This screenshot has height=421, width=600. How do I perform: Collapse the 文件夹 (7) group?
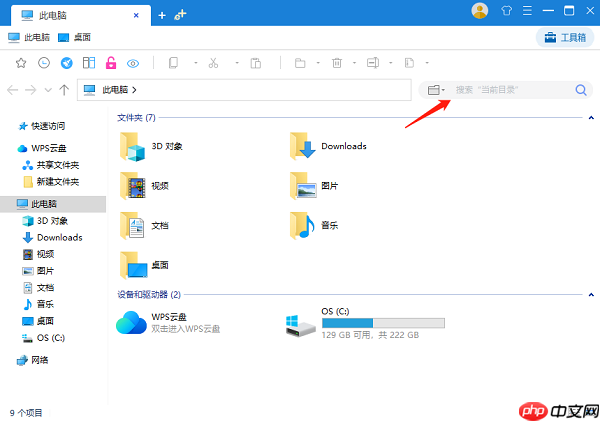click(x=591, y=118)
